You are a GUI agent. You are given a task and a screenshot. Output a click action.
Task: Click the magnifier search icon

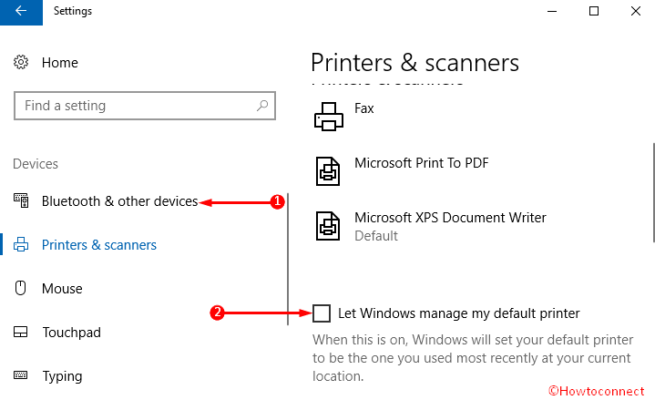(x=262, y=105)
